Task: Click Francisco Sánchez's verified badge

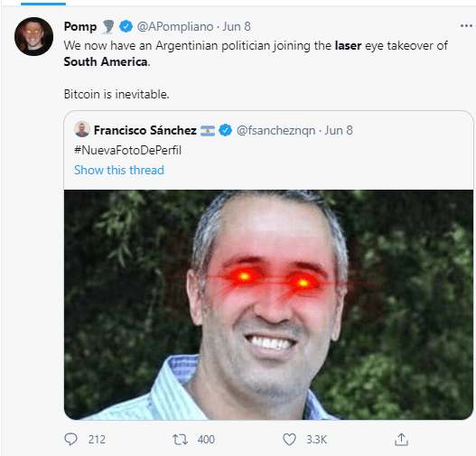Action: coord(226,130)
